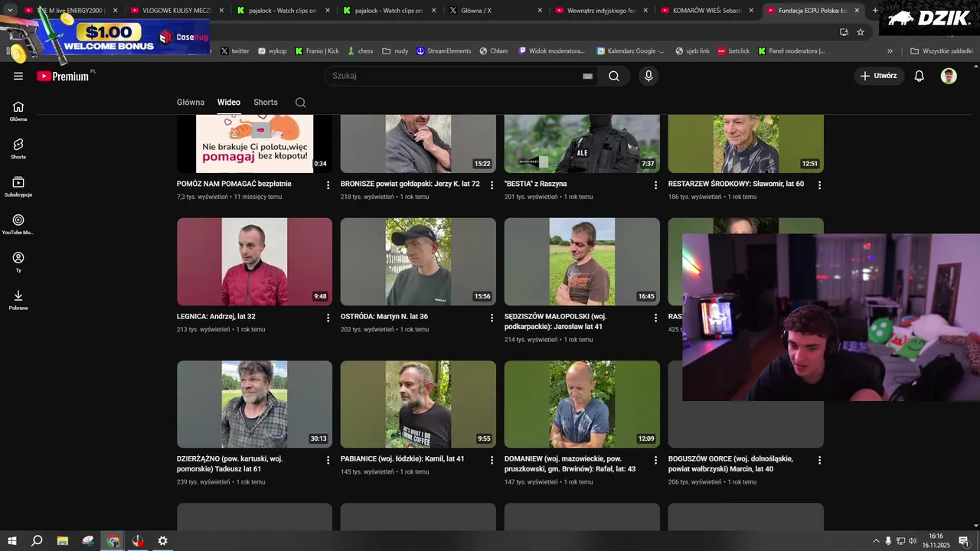This screenshot has height=551, width=980.
Task: Open the volume control in the system tray
Action: point(913,541)
